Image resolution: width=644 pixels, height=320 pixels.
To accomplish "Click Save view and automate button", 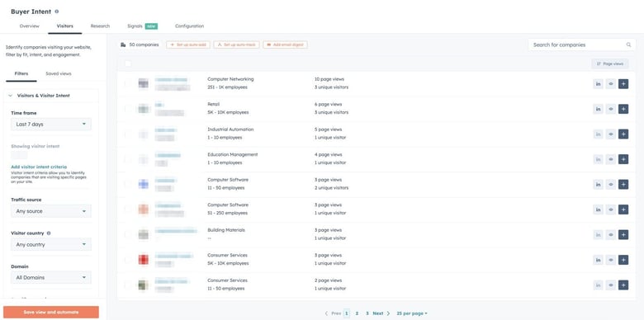I will (x=51, y=313).
